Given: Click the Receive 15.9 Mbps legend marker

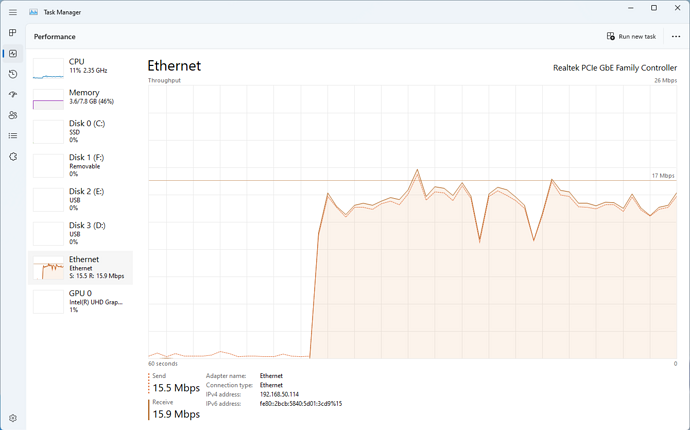Looking at the screenshot, I should point(151,409).
